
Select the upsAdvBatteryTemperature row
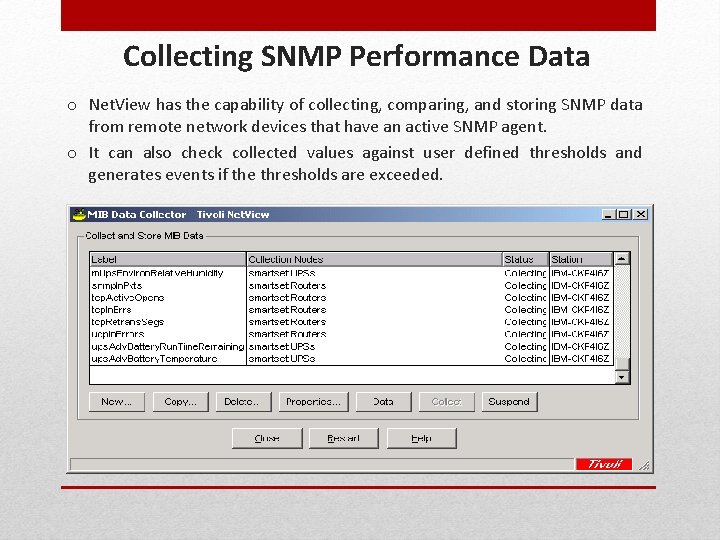[351, 359]
